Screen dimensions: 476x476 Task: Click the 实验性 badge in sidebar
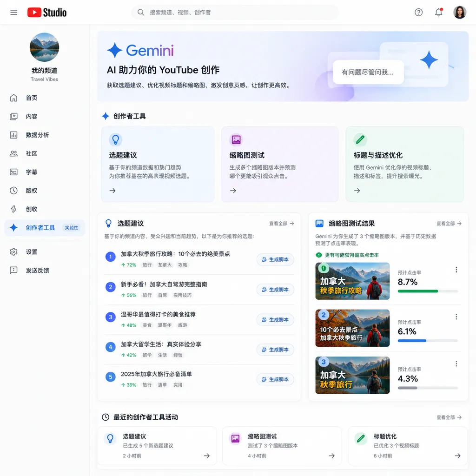pyautogui.click(x=71, y=228)
